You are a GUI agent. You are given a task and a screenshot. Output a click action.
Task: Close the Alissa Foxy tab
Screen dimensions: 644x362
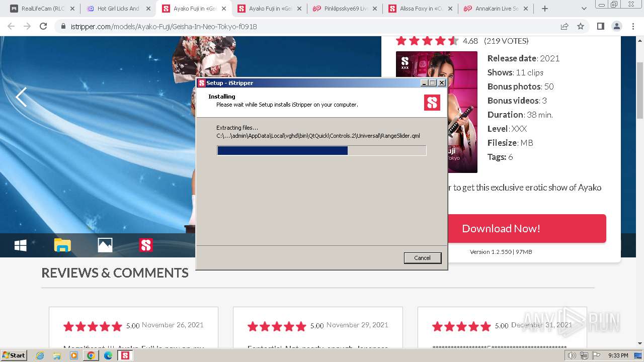click(x=450, y=9)
